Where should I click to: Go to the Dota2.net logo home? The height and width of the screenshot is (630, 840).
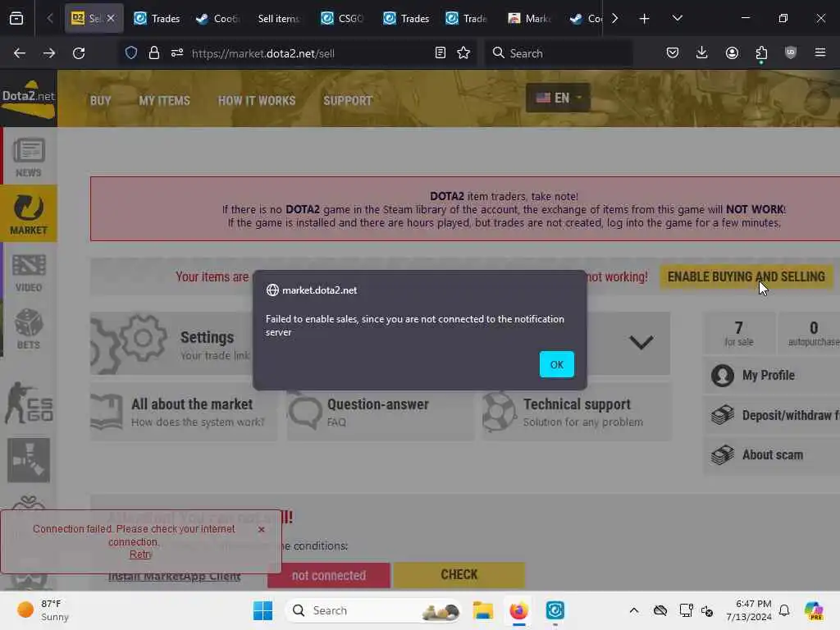click(x=29, y=98)
